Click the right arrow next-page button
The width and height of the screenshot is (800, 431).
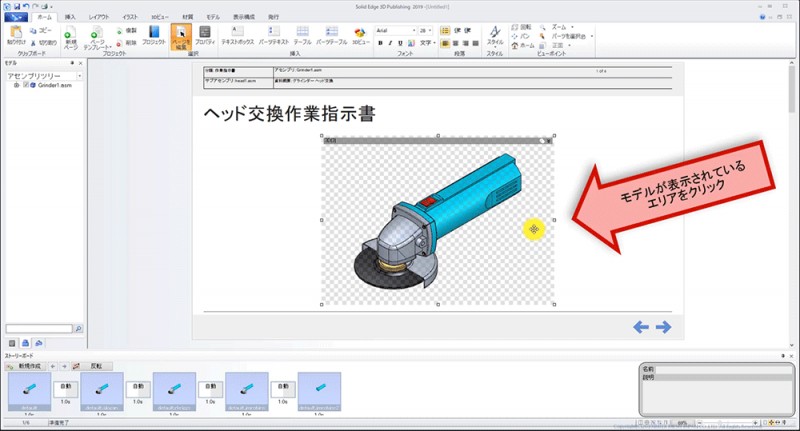(663, 327)
